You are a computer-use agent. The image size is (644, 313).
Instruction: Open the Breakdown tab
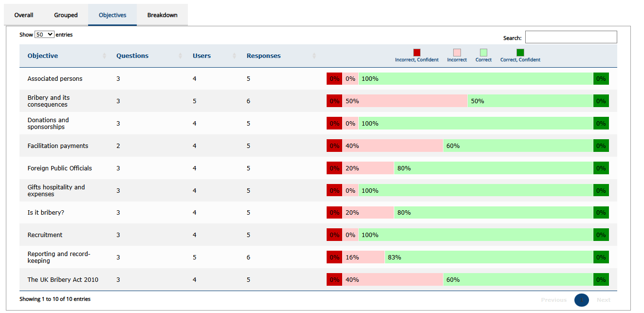point(162,15)
